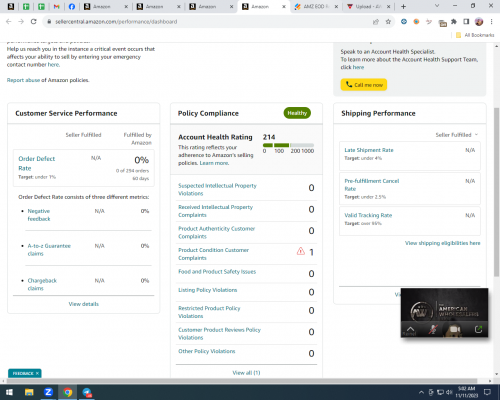
Task: Unmute microphone in Zoom mini window
Action: pos(433,330)
